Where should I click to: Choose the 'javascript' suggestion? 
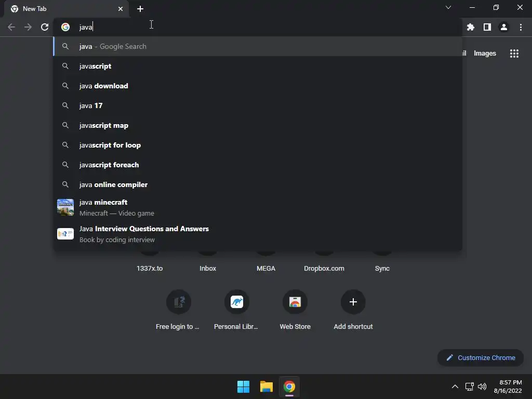pos(258,66)
